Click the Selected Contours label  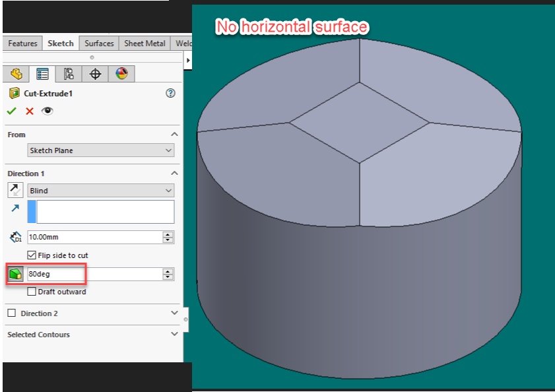pyautogui.click(x=38, y=335)
